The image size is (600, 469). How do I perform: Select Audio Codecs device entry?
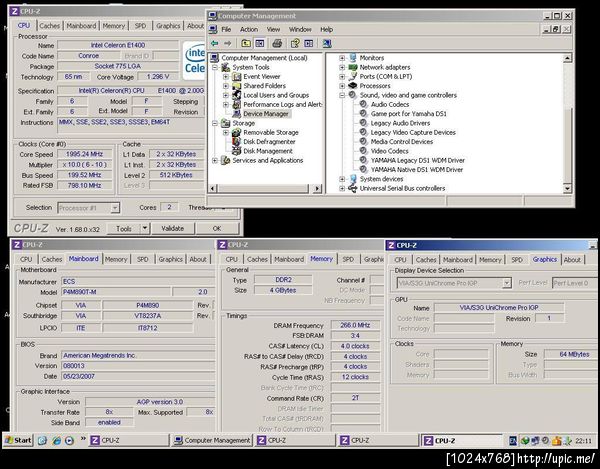tap(390, 104)
